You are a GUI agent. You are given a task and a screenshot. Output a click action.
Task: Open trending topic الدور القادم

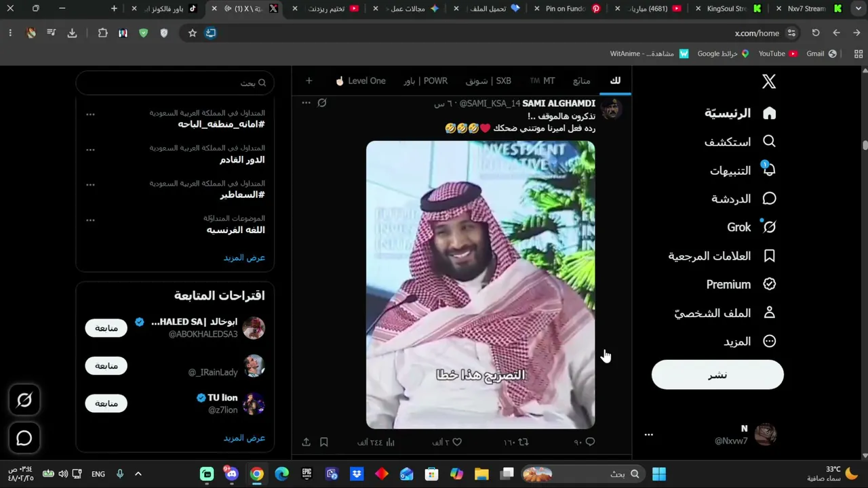click(242, 160)
